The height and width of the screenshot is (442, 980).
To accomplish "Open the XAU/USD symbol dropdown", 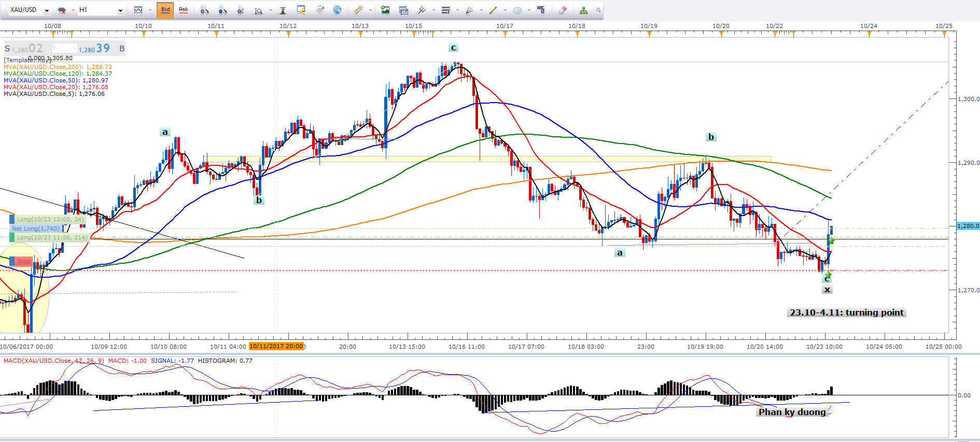I will [47, 10].
